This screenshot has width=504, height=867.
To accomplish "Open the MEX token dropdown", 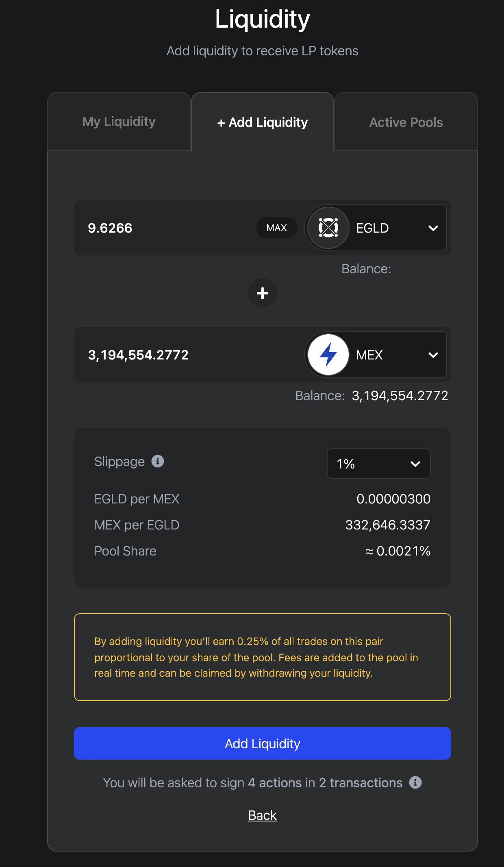I will click(376, 355).
